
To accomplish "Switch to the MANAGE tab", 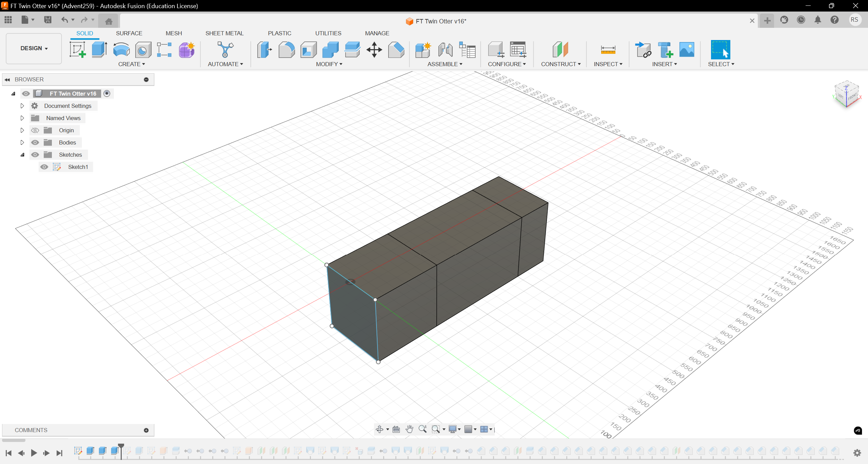I will pos(377,33).
